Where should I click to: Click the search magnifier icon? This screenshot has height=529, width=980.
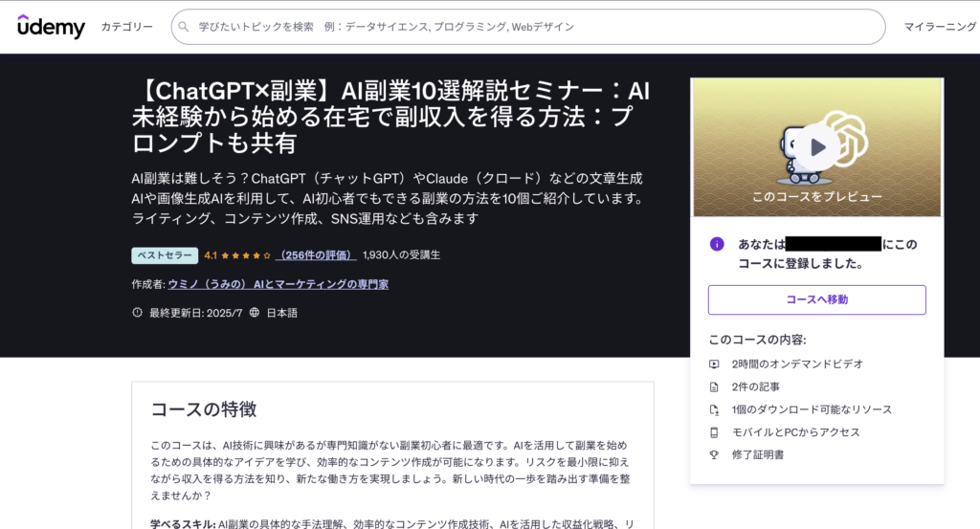[x=187, y=27]
